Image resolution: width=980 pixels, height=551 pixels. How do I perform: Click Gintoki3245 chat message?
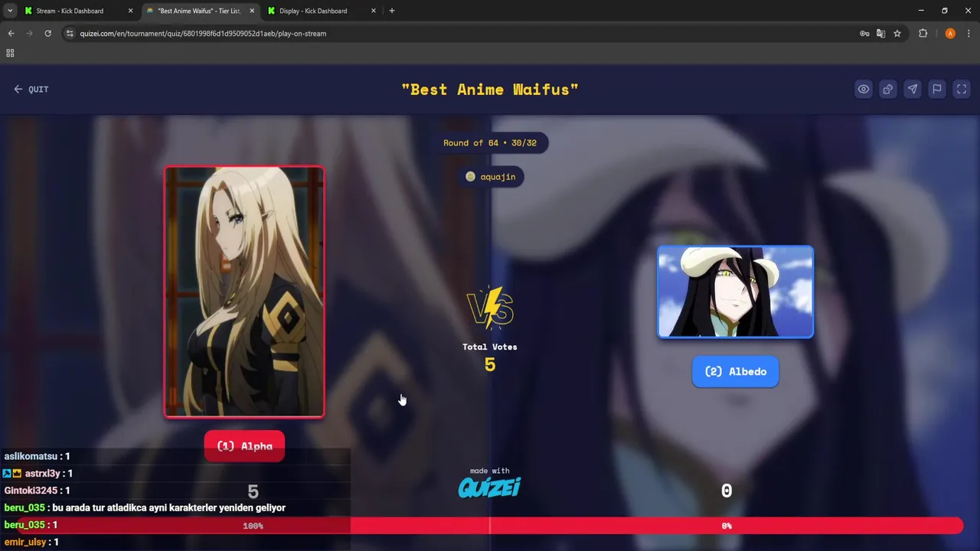[37, 491]
